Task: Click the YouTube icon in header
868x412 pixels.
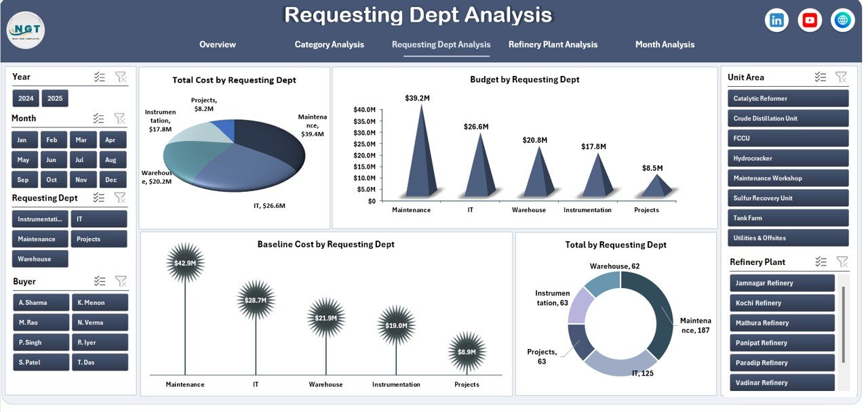Action: coord(810,20)
